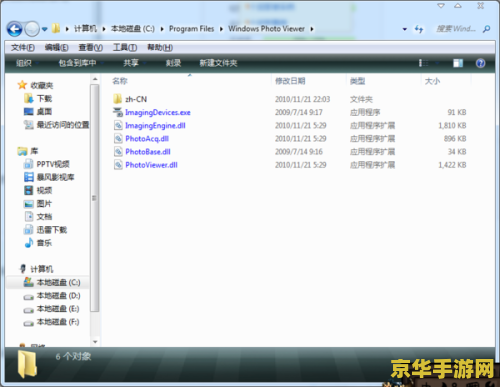This screenshot has height=387, width=500.
Task: Open the 图片 library
Action: point(44,203)
